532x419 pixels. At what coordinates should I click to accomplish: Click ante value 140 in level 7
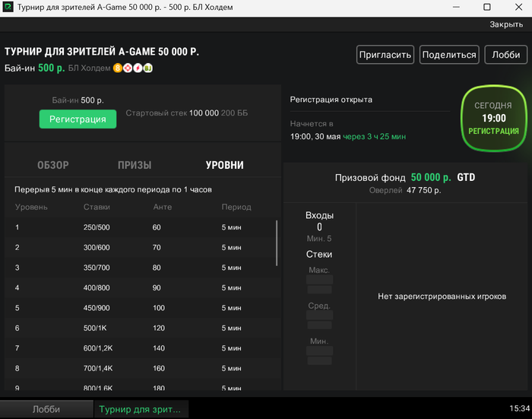pos(158,348)
